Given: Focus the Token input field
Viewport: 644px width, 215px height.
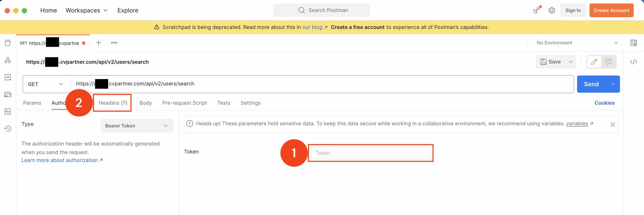Looking at the screenshot, I should pos(371,153).
